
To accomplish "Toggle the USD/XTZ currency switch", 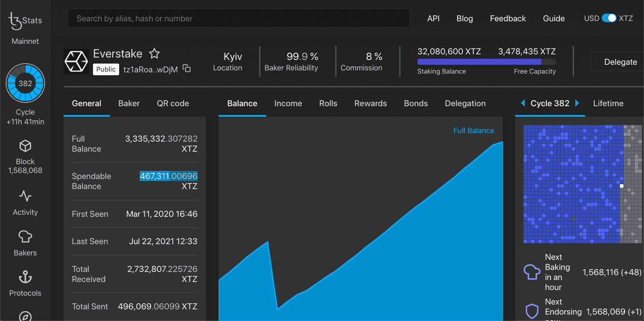I will click(x=609, y=19).
